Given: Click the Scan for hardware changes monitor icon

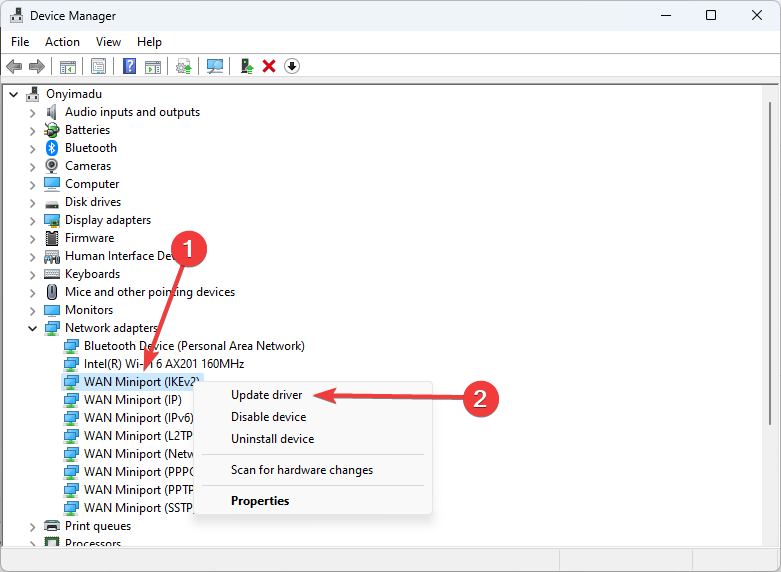Looking at the screenshot, I should pos(214,66).
